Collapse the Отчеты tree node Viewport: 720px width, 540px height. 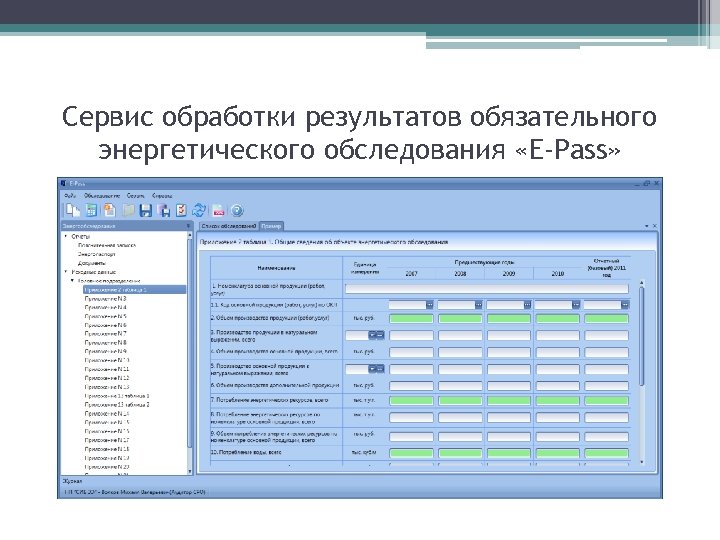(x=66, y=236)
